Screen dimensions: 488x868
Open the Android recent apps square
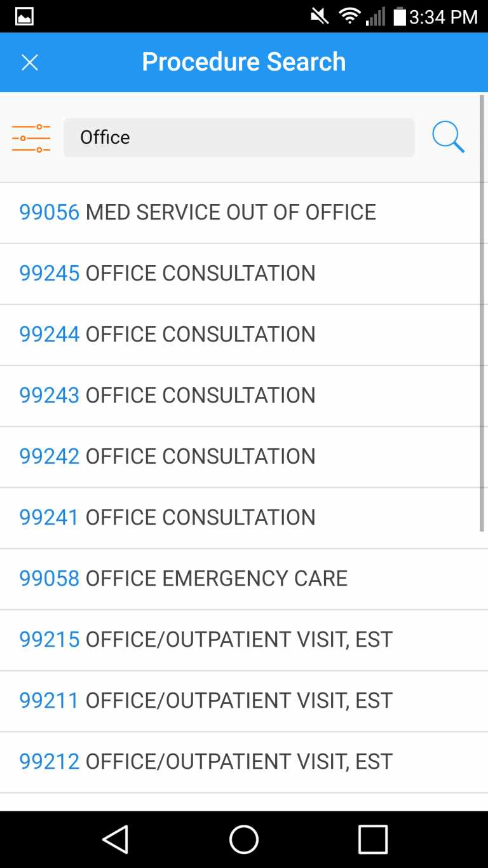[x=373, y=839]
